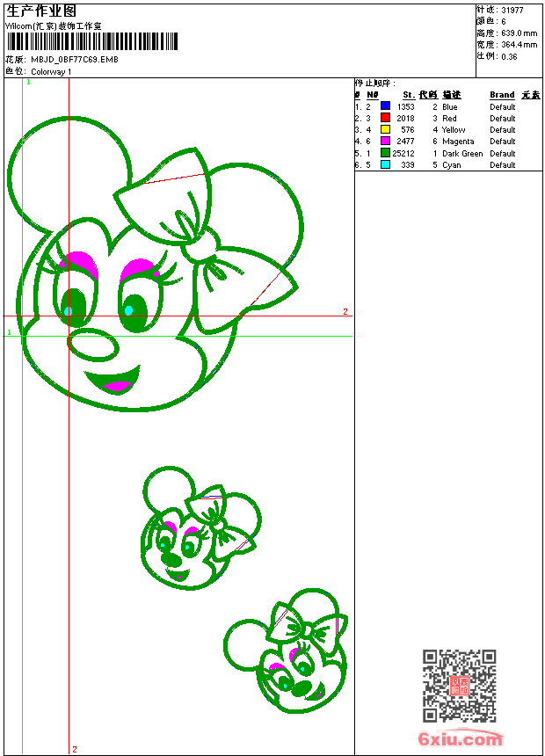Click stitch count 2477 in Magenta row
The image size is (545, 756).
click(405, 142)
